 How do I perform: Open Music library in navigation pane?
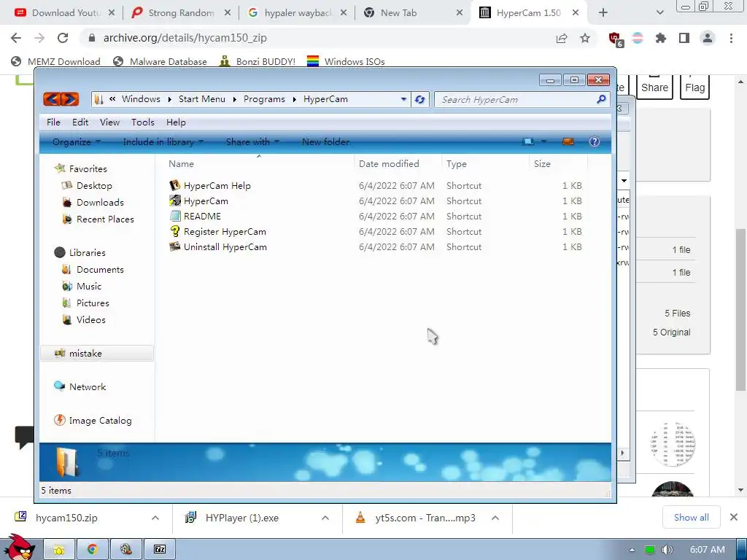click(88, 286)
